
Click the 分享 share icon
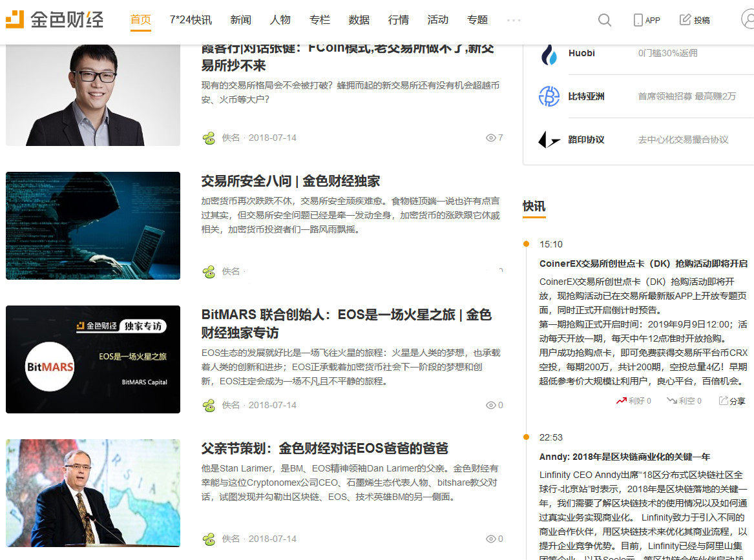[723, 400]
